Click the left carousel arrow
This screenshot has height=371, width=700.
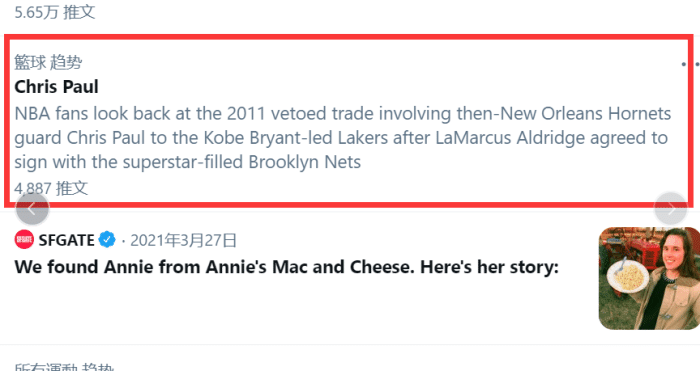point(32,208)
